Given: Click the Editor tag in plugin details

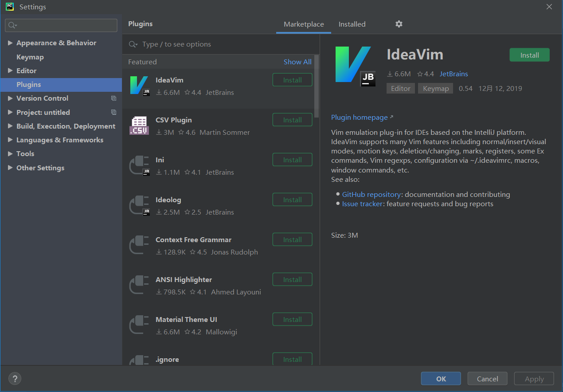Looking at the screenshot, I should pyautogui.click(x=401, y=88).
